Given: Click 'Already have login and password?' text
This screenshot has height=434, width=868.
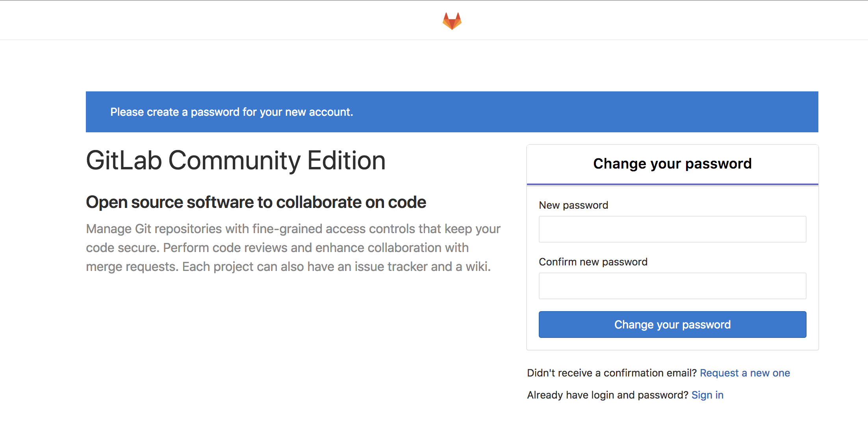Looking at the screenshot, I should point(608,395).
